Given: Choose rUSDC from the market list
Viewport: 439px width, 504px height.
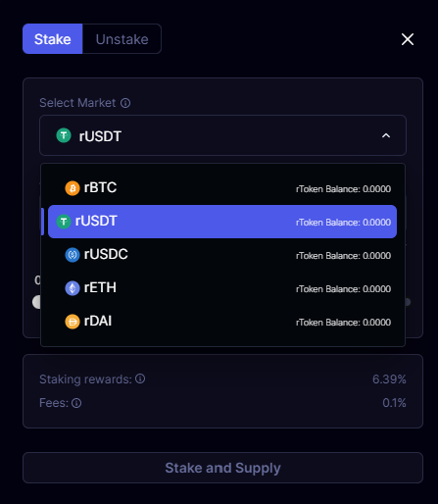Looking at the screenshot, I should click(222, 255).
